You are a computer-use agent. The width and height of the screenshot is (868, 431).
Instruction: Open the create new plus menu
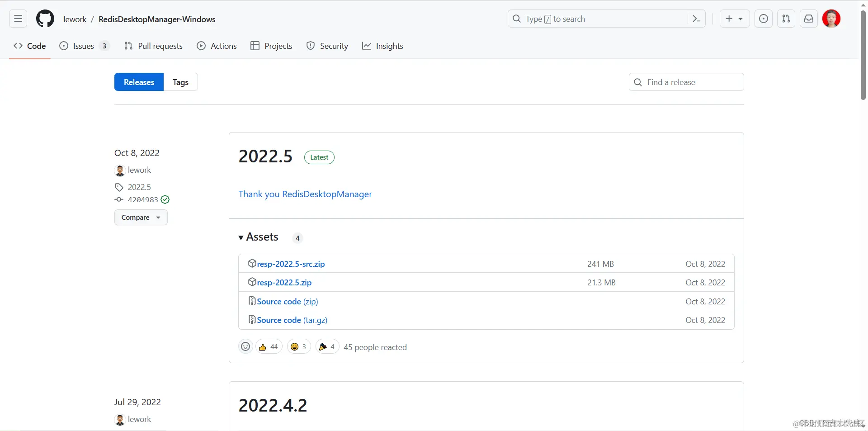coord(735,19)
